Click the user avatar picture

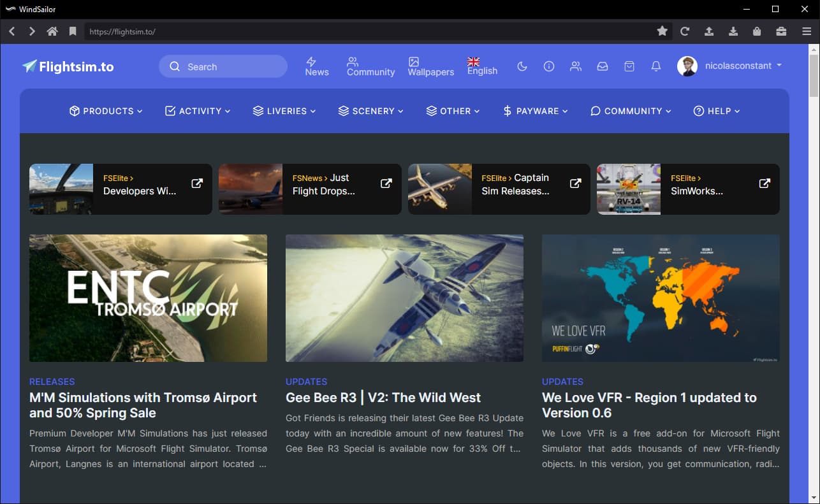[x=687, y=66]
